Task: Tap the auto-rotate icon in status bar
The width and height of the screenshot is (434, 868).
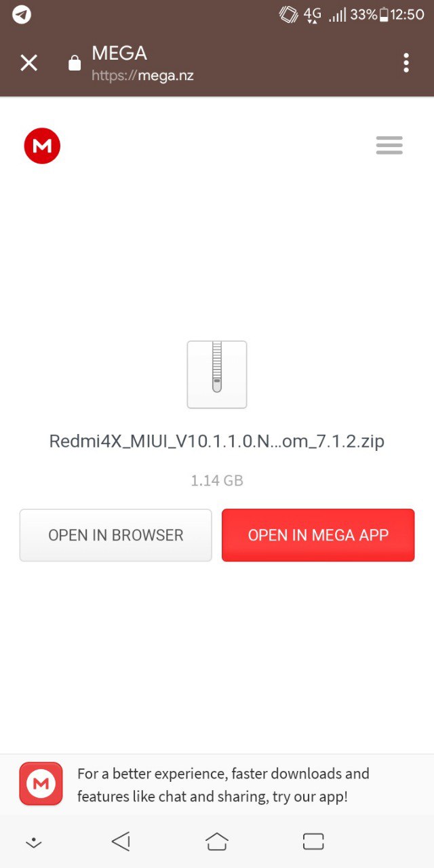Action: click(289, 14)
